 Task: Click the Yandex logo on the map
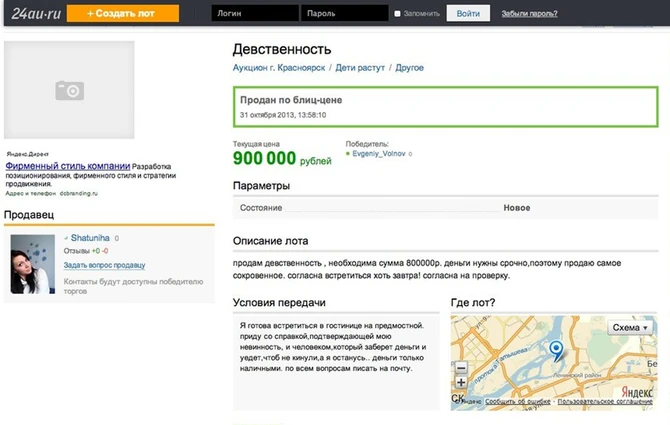(637, 392)
